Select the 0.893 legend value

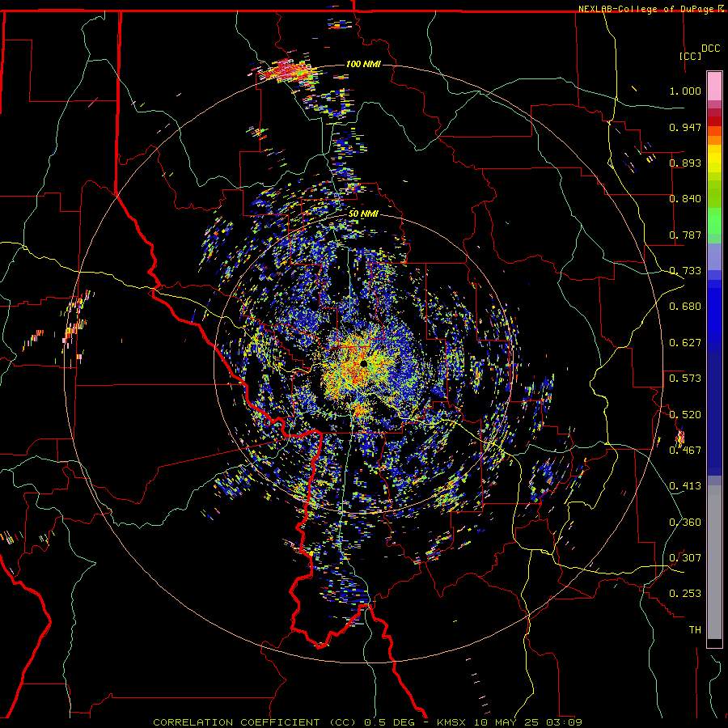685,163
